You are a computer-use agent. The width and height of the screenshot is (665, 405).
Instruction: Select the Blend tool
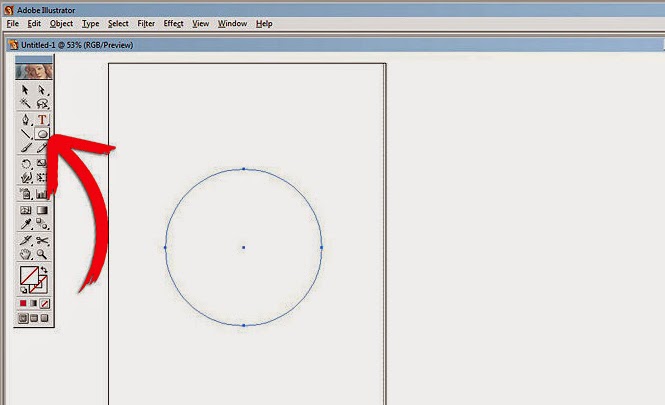click(x=42, y=223)
